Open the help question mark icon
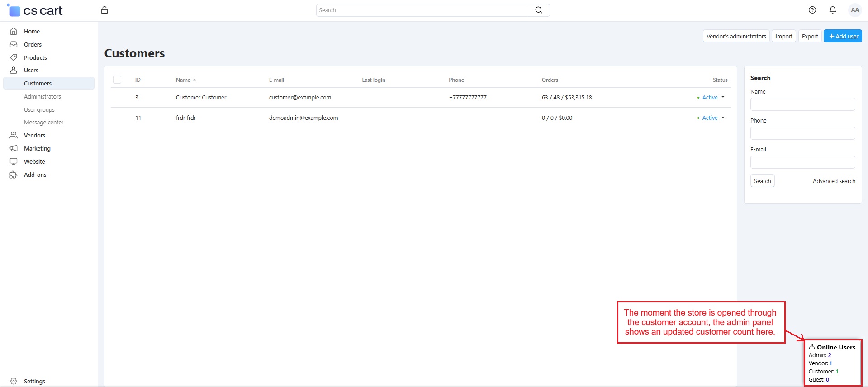Viewport: 868px width, 387px height. pyautogui.click(x=812, y=10)
